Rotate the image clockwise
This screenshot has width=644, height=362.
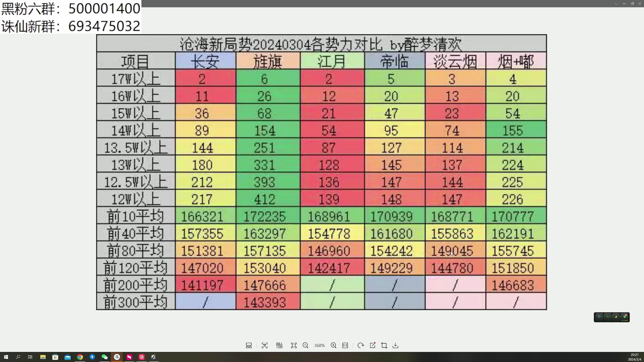coord(361,346)
